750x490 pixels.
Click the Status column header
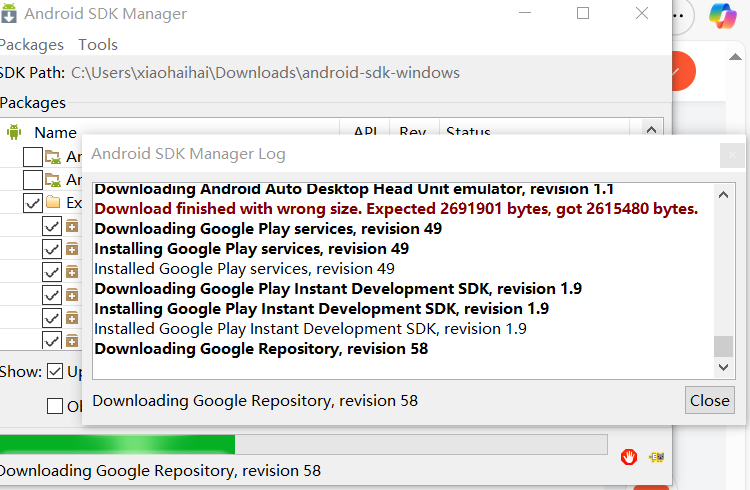pos(468,131)
